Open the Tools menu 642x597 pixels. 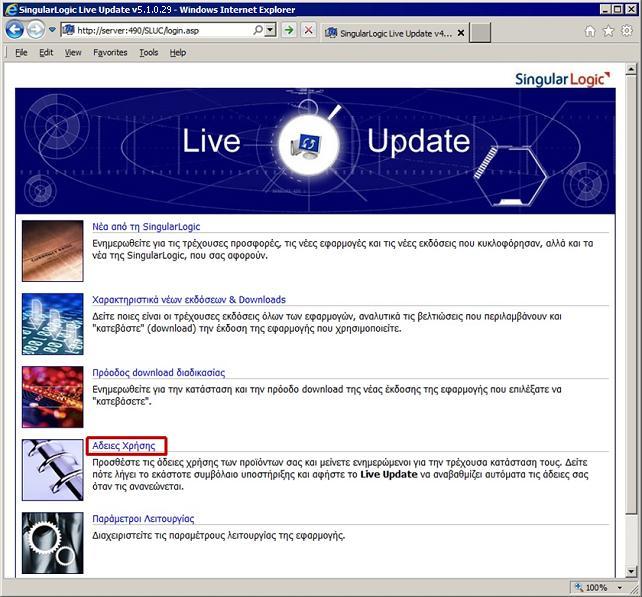(x=149, y=52)
